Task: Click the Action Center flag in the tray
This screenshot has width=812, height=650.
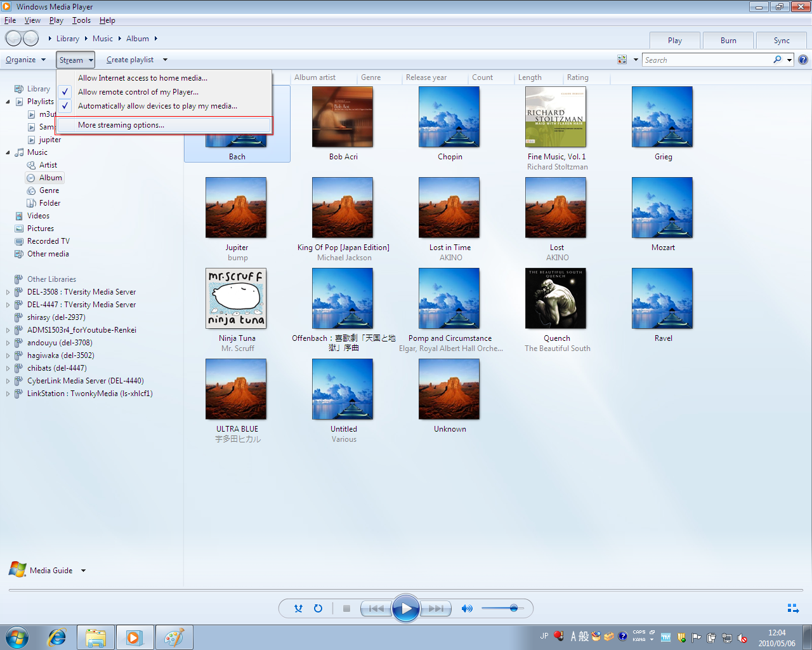Action: pos(697,638)
